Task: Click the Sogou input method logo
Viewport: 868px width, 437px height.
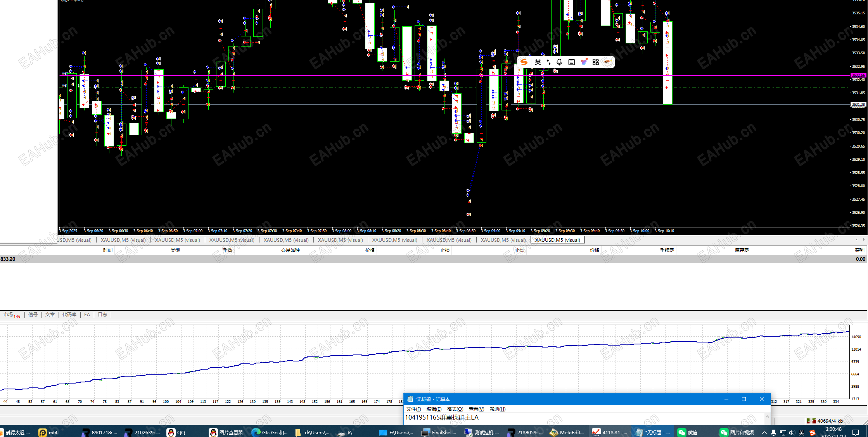Action: (x=524, y=62)
